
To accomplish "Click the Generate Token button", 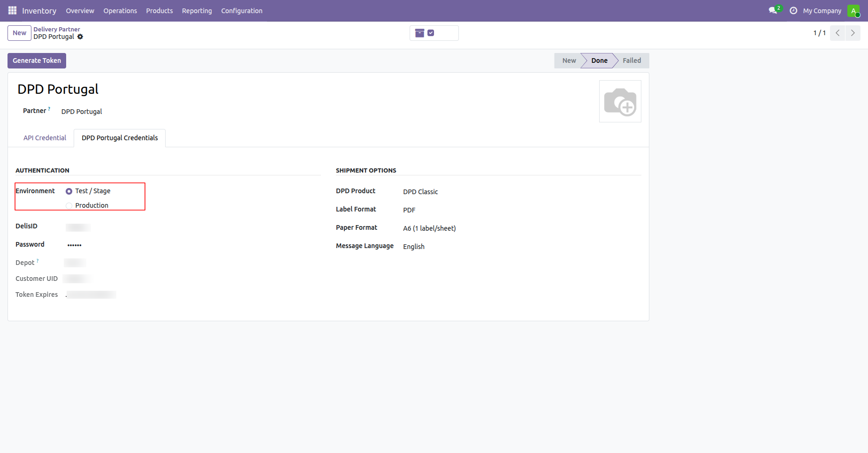I will 37,60.
